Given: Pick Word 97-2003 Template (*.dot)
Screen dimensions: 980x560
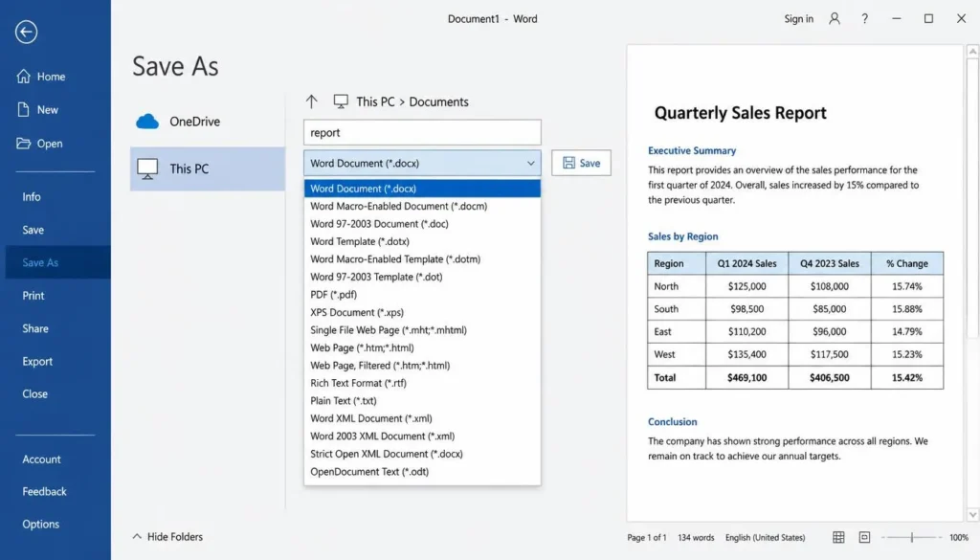Looking at the screenshot, I should click(x=422, y=277).
